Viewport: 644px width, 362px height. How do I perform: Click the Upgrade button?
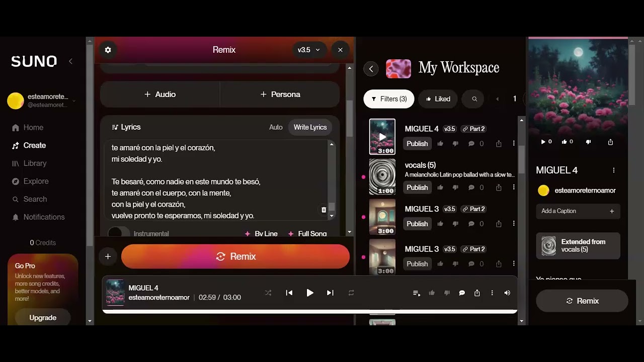coord(43,318)
